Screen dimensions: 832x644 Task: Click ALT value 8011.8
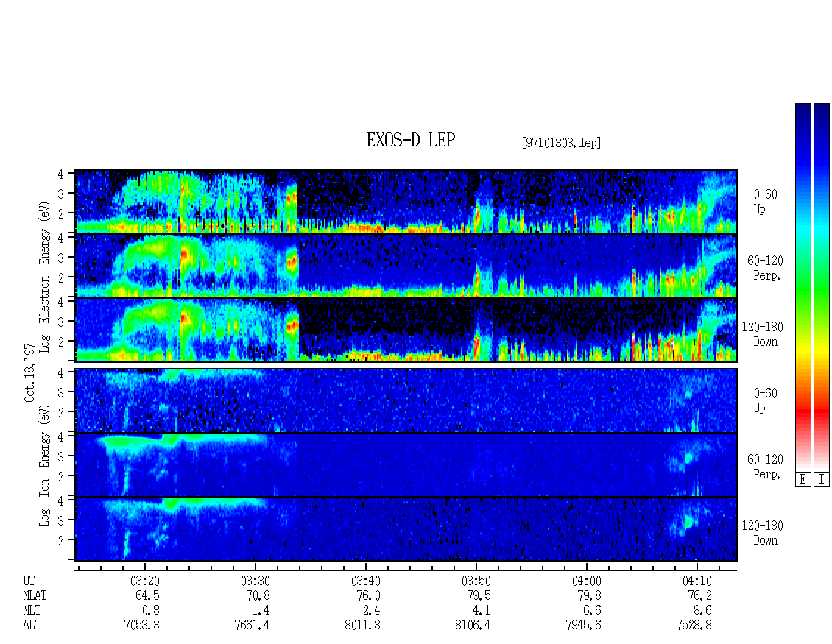(362, 626)
